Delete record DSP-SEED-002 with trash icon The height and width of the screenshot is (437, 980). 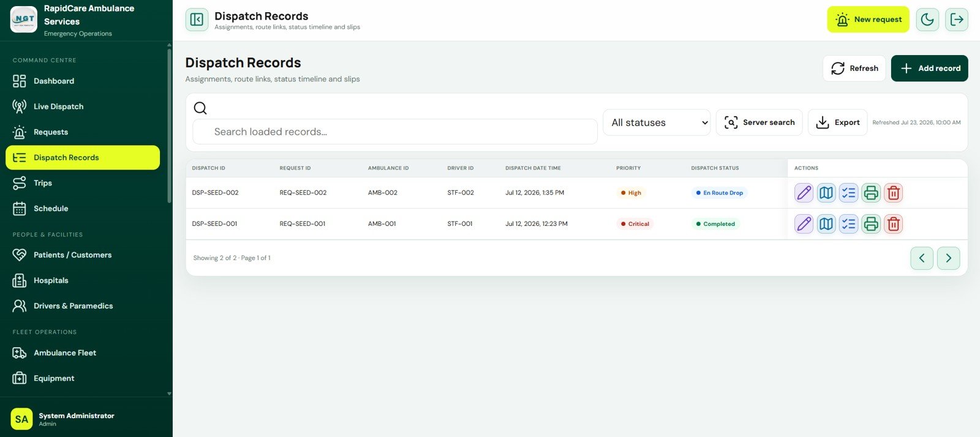894,193
